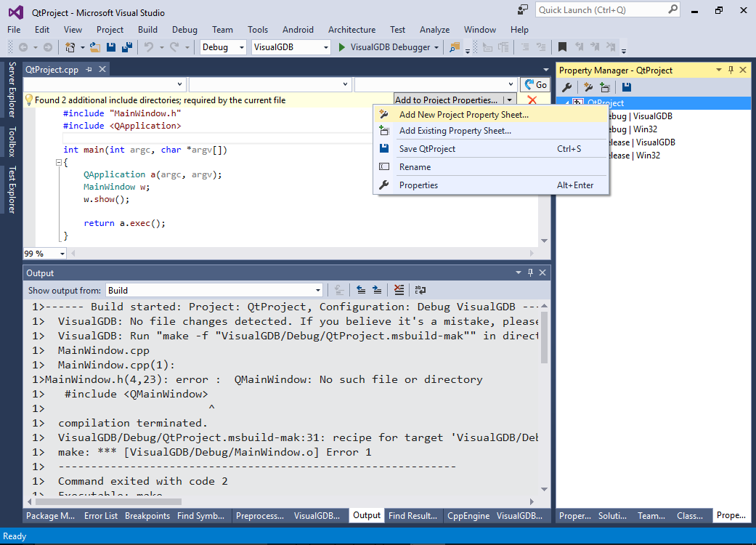Click the feedback icon beside Quick Launch

523,10
